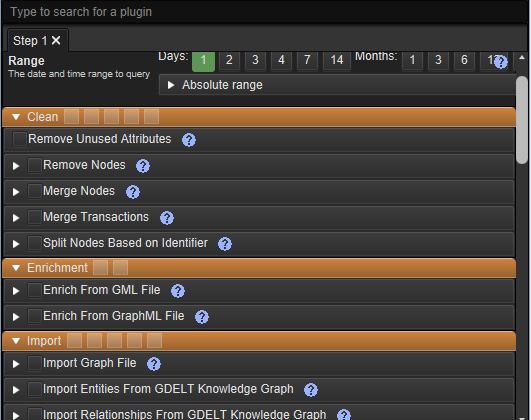Enable the Merge Transactions plugin
The height and width of the screenshot is (420, 531).
(35, 217)
